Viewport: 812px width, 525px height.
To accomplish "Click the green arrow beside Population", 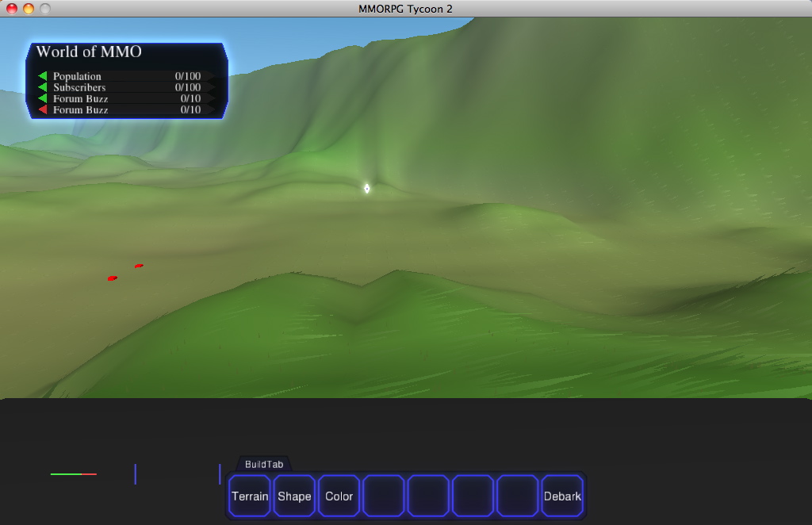I will point(43,76).
